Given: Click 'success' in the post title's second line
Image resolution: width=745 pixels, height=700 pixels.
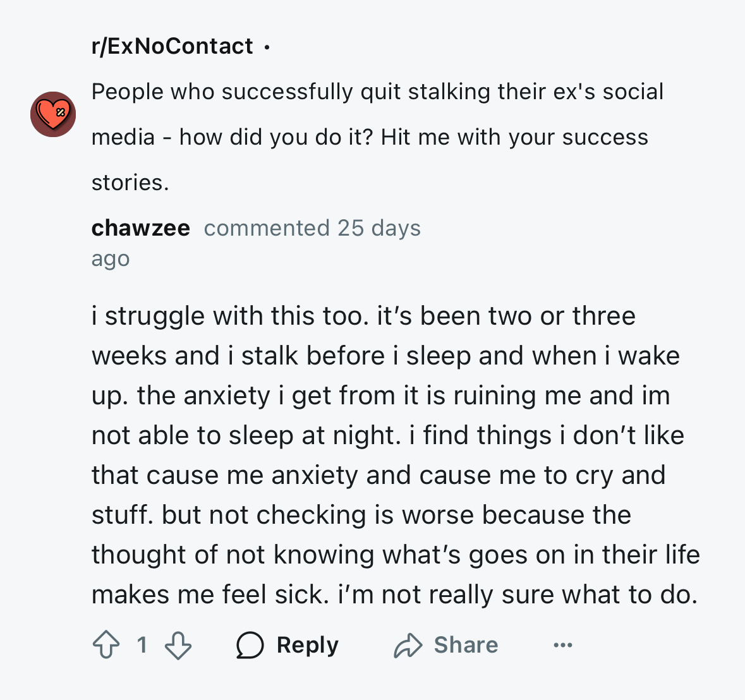Looking at the screenshot, I should [x=605, y=137].
